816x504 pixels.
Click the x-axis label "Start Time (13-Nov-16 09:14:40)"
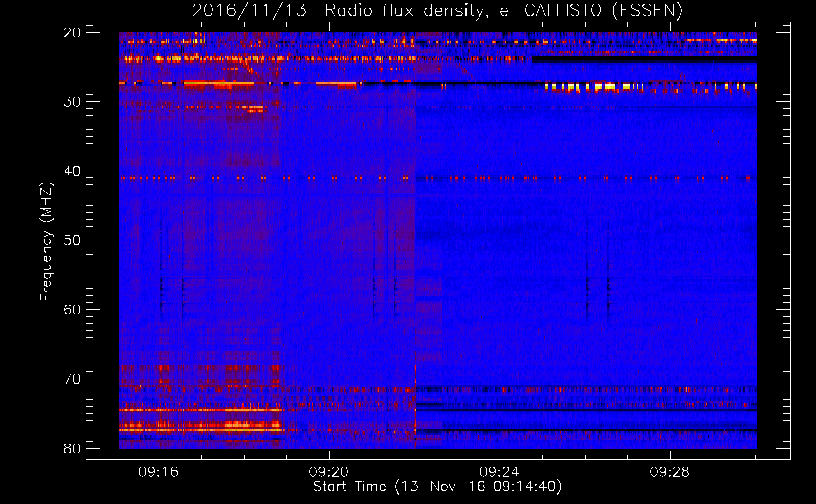(x=437, y=487)
